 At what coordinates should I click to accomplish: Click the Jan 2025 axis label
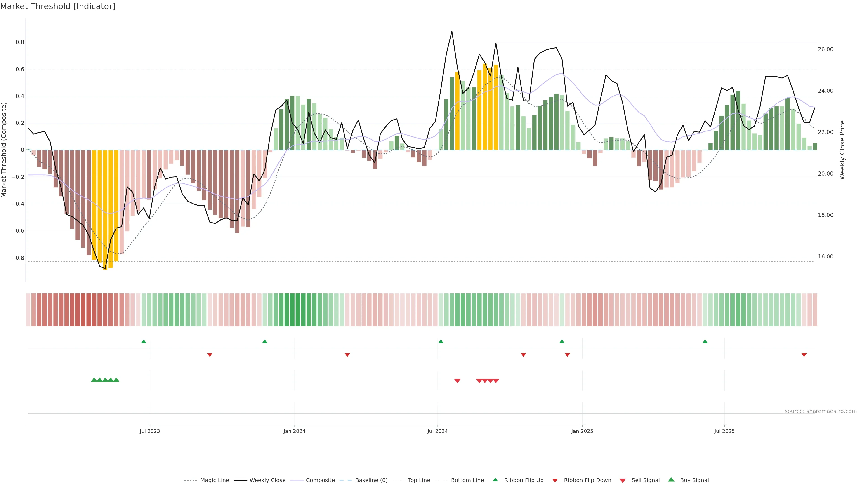tap(582, 431)
